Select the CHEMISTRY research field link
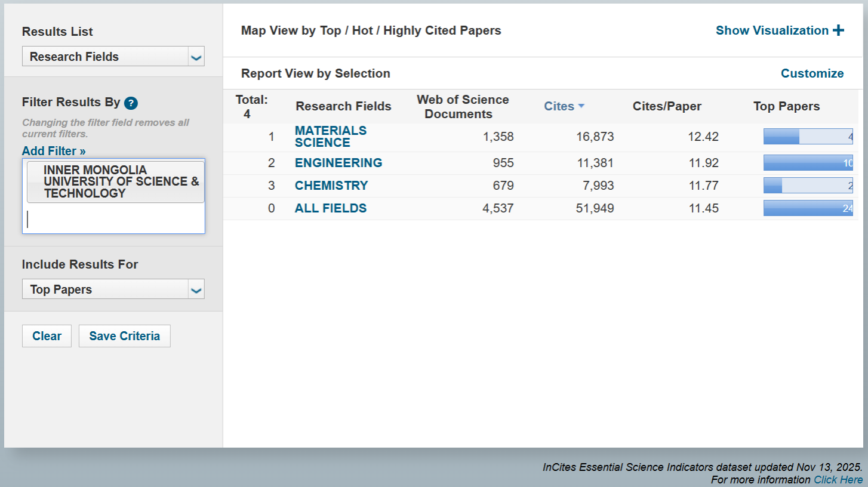The height and width of the screenshot is (487, 868). click(331, 186)
